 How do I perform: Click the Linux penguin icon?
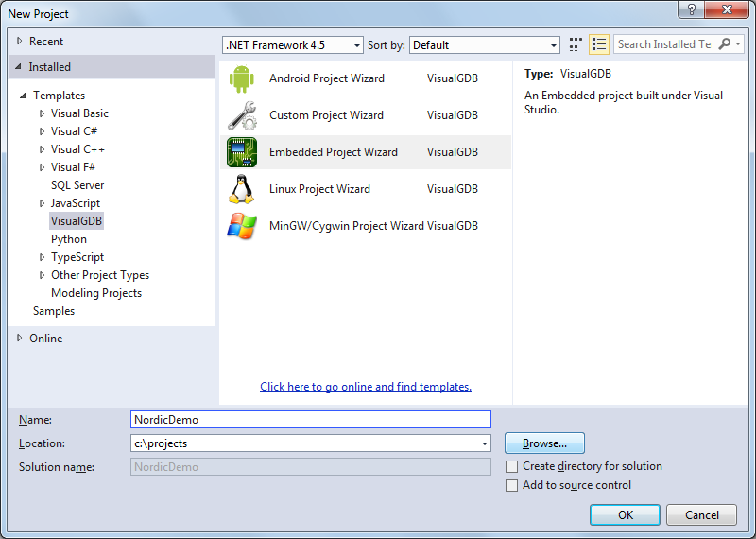[x=242, y=189]
